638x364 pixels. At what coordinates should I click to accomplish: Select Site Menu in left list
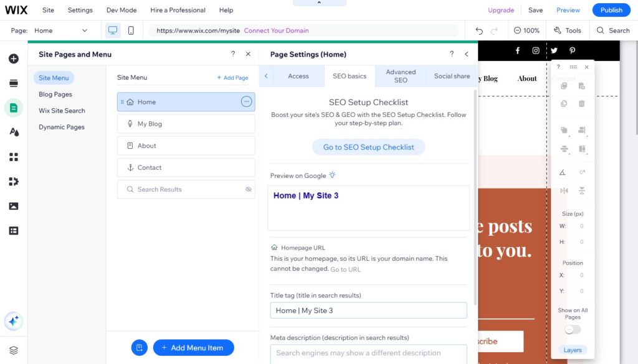pyautogui.click(x=54, y=78)
